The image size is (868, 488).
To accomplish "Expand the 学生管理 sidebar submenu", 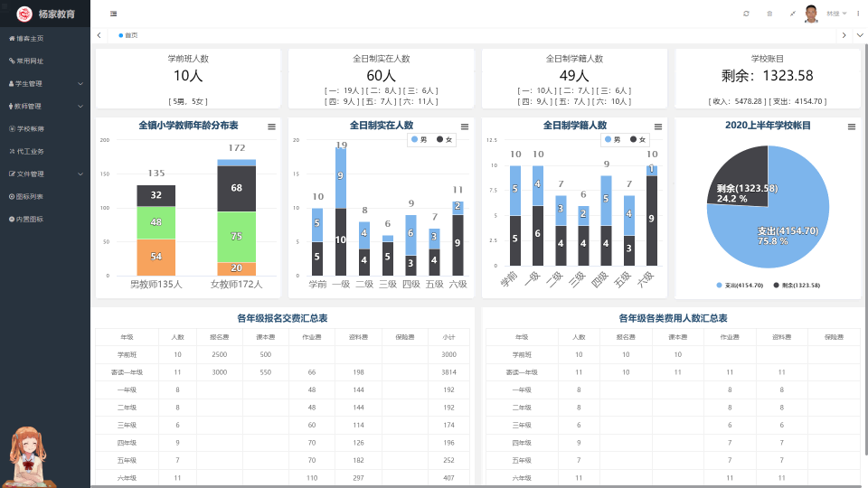I will point(45,83).
